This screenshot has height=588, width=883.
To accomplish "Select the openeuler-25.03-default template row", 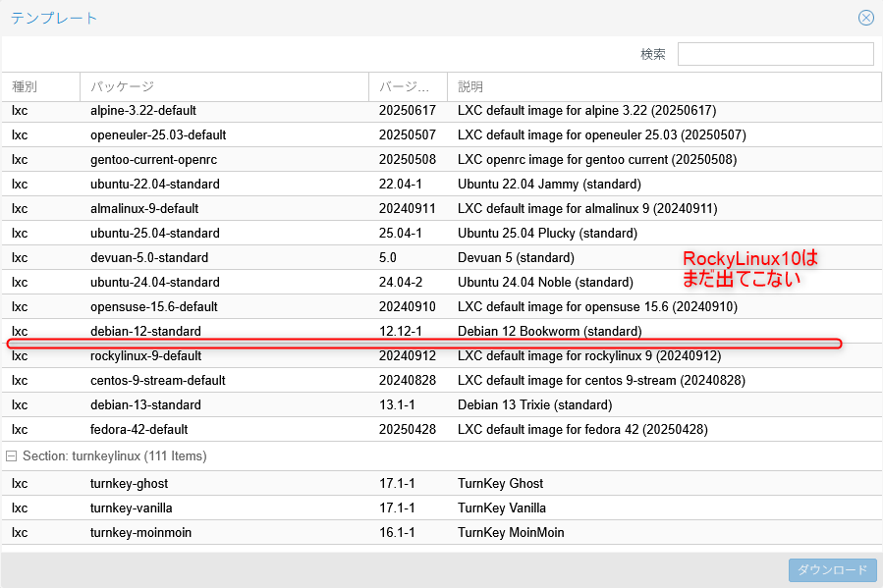I will pos(157,135).
